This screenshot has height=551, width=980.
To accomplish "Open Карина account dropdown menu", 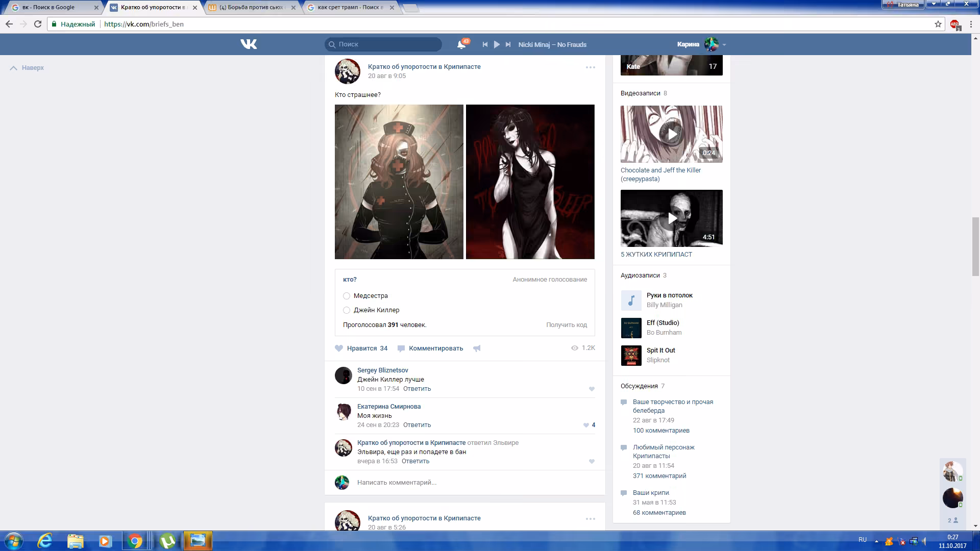I will click(701, 44).
